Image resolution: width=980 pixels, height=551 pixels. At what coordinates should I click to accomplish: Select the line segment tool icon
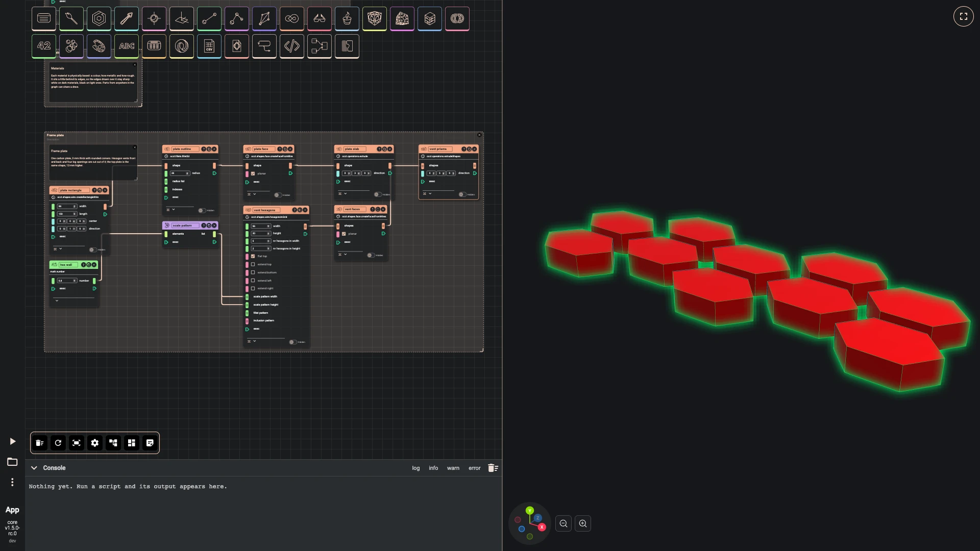pyautogui.click(x=209, y=19)
